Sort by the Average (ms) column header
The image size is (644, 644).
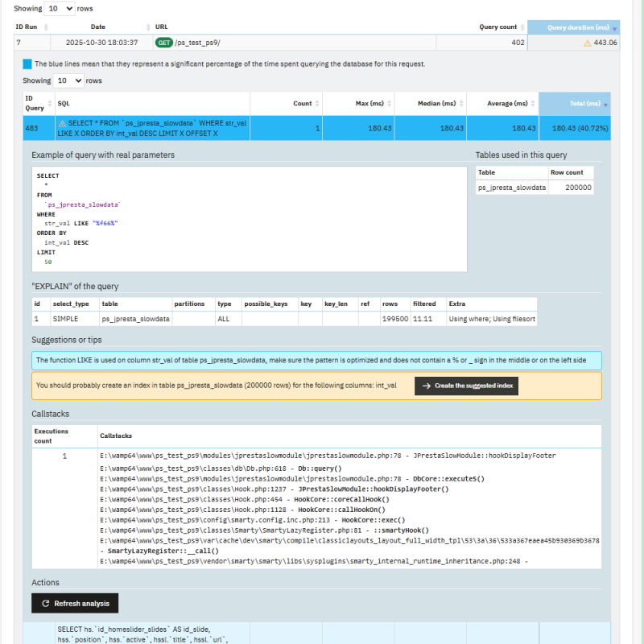pos(506,103)
